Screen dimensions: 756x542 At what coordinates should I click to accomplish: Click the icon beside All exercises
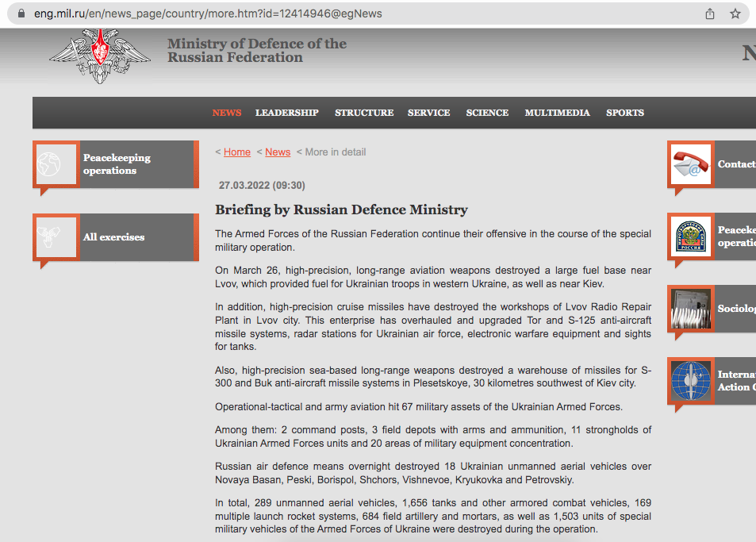pos(56,237)
